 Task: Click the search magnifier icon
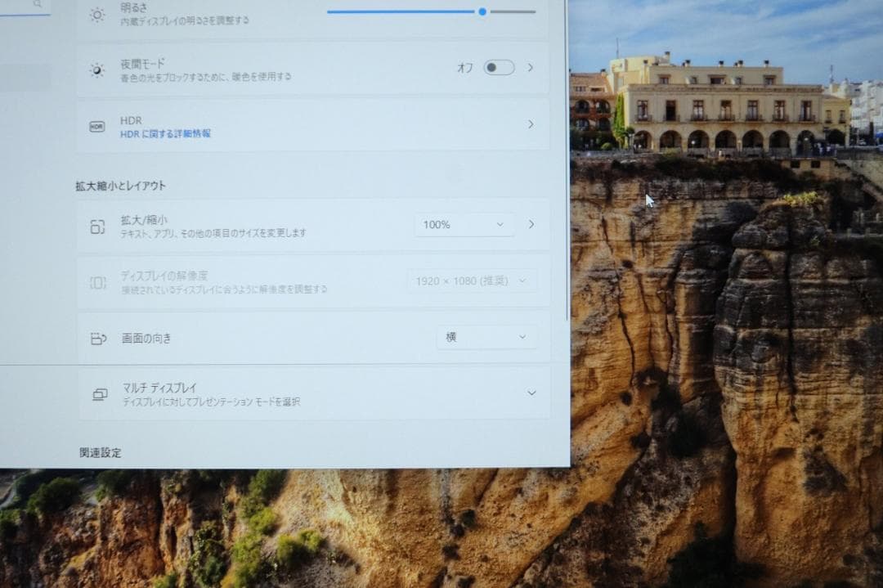click(37, 4)
